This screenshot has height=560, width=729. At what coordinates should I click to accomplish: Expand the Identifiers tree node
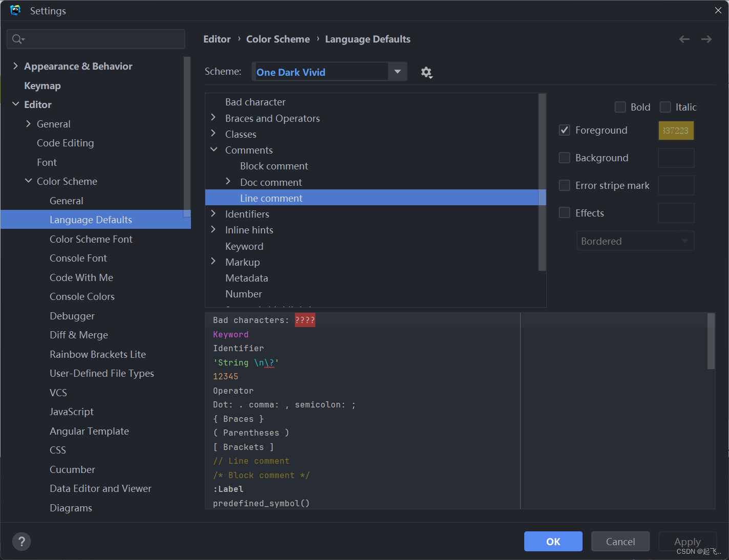click(213, 214)
